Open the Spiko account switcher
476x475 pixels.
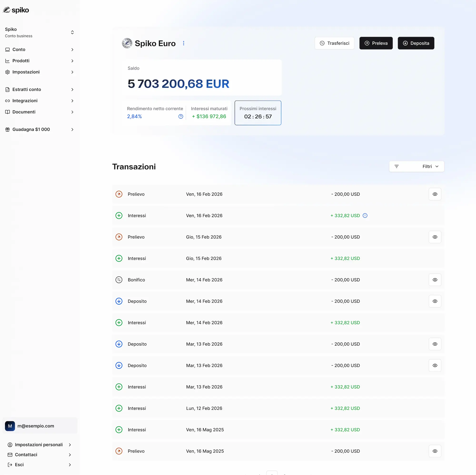(x=40, y=32)
